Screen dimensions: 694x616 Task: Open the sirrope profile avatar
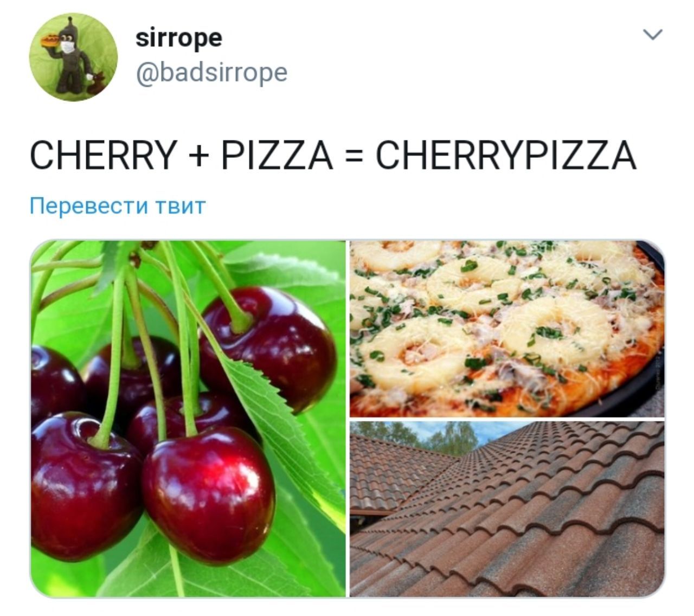click(73, 57)
